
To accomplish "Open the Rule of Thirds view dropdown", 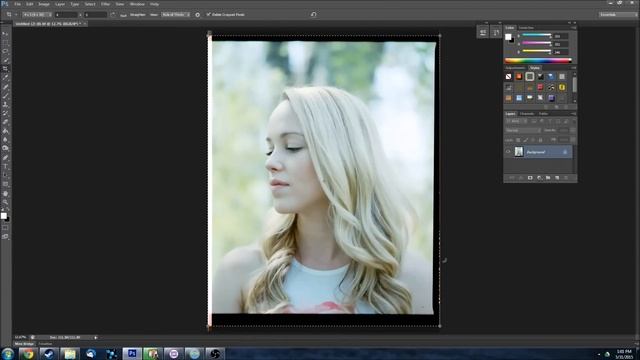I will 176,15.
